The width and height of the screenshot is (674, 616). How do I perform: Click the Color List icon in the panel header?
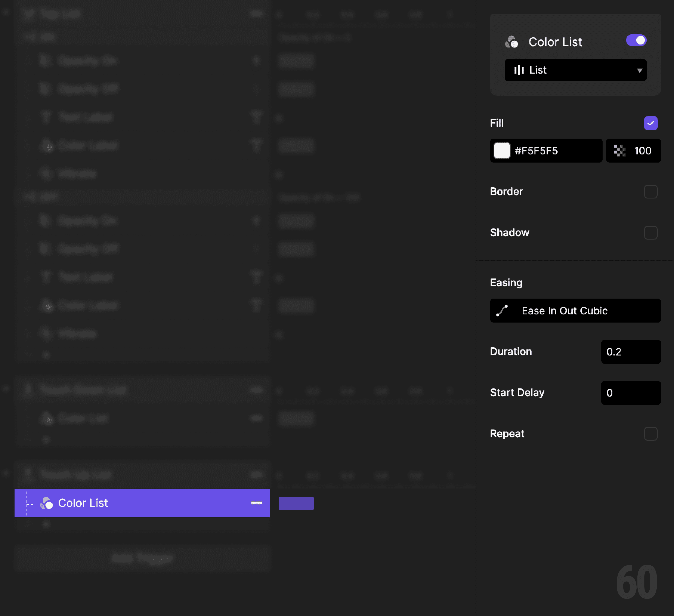(x=511, y=42)
